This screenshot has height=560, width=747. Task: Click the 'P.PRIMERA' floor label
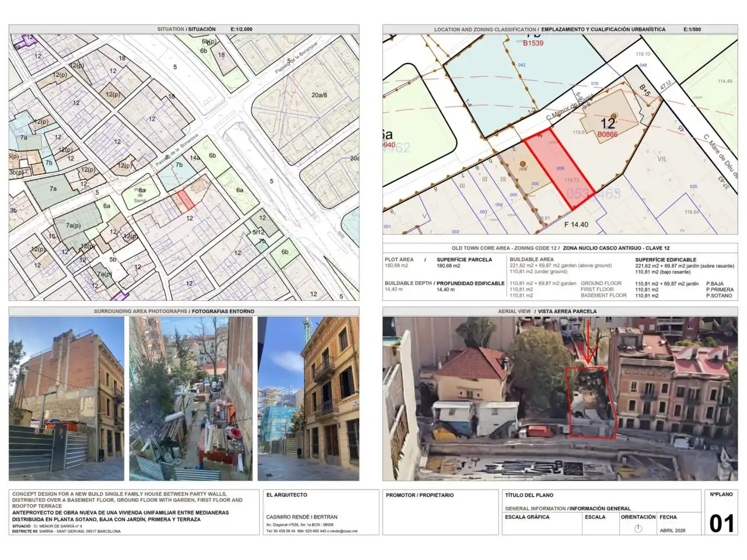tap(720, 289)
